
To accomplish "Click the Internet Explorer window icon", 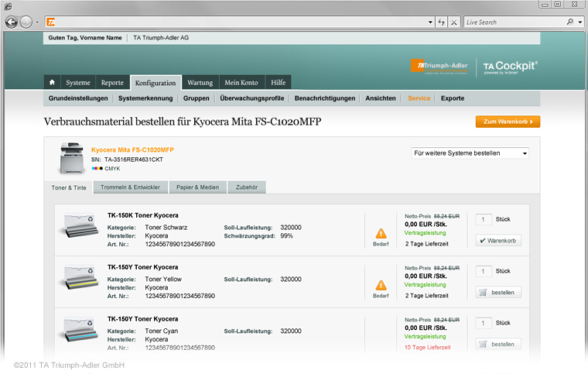I will (x=9, y=6).
